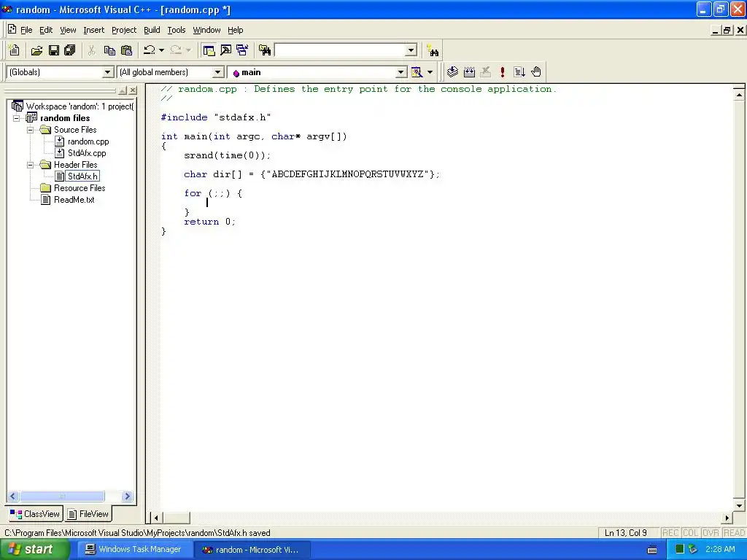Click the Insert/Remove Breakpoint hand icon
The image size is (747, 560).
pyautogui.click(x=536, y=72)
